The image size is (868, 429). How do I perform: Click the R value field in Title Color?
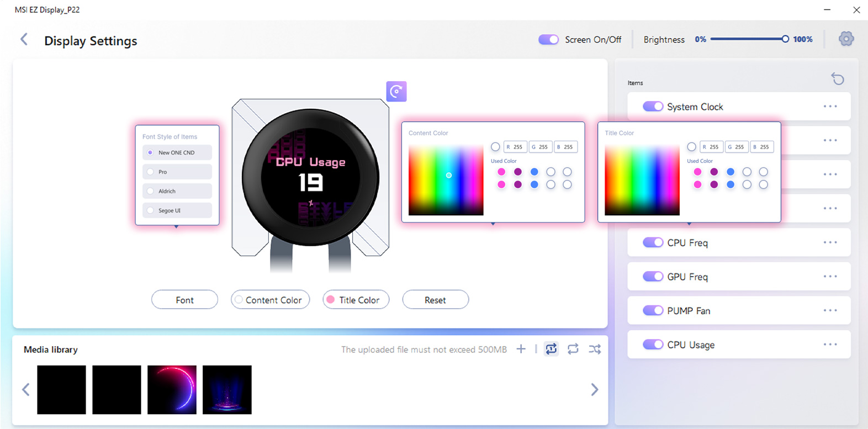711,147
